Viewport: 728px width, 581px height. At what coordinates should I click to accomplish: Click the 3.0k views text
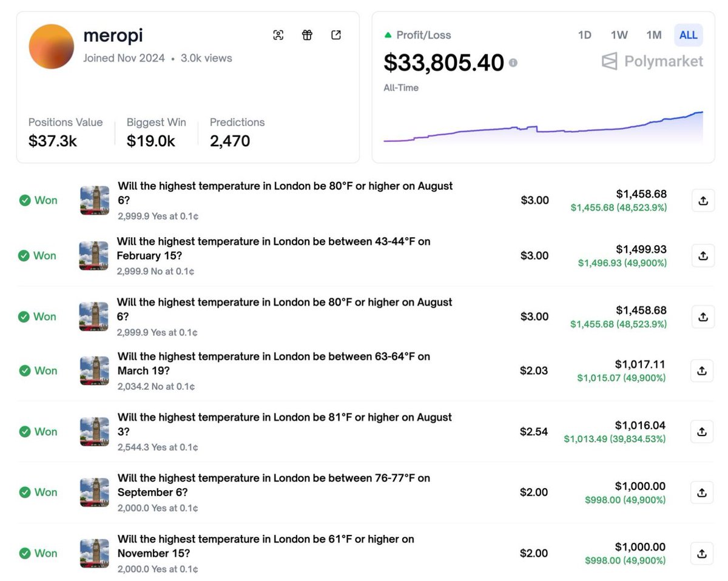(x=206, y=59)
